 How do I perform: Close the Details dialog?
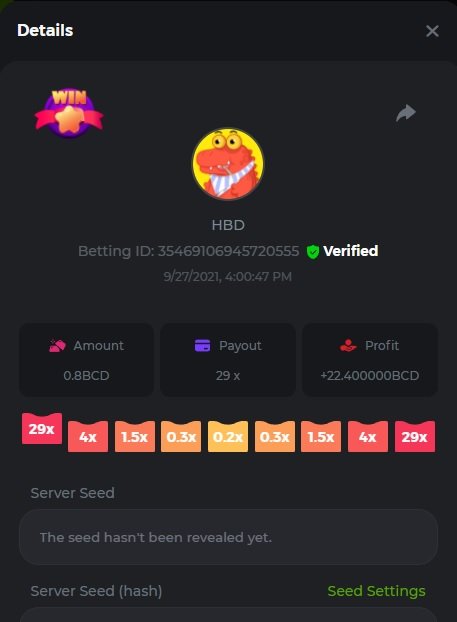(432, 31)
